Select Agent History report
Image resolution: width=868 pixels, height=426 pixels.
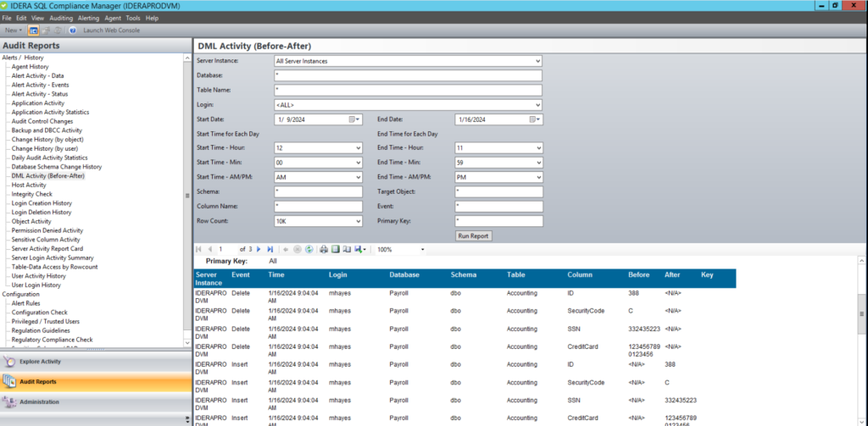pyautogui.click(x=30, y=67)
